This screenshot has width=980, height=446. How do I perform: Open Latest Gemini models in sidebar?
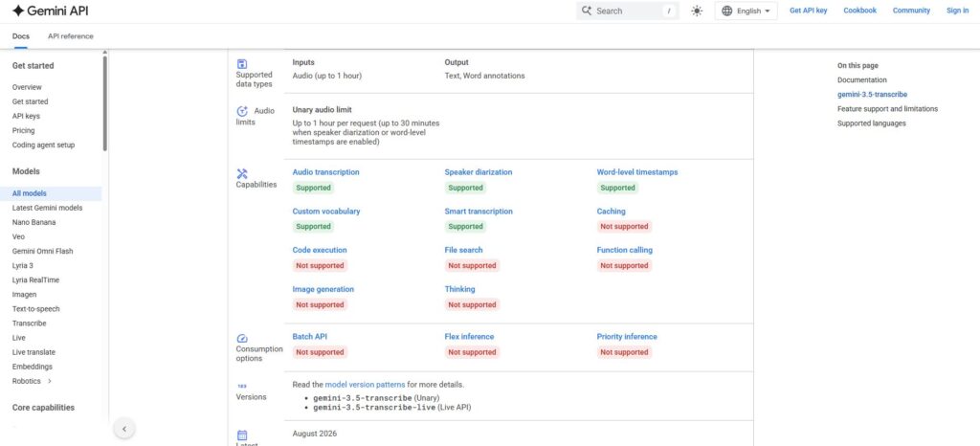pos(47,208)
